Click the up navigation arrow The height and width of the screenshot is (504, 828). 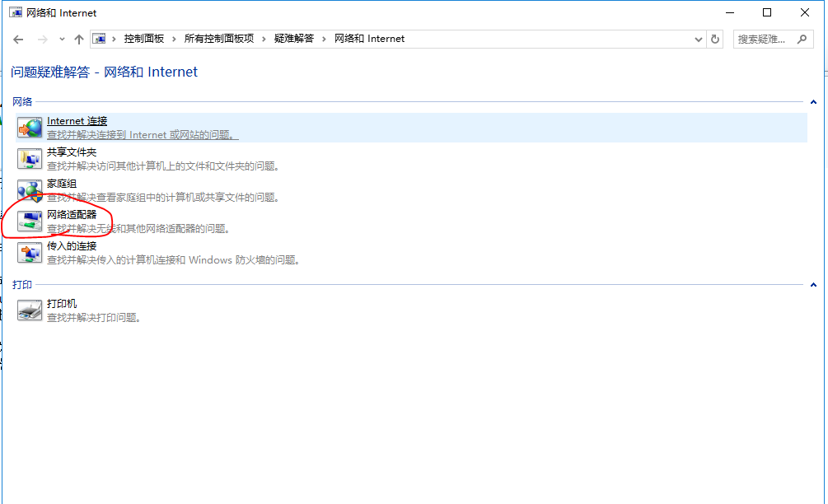[x=79, y=38]
